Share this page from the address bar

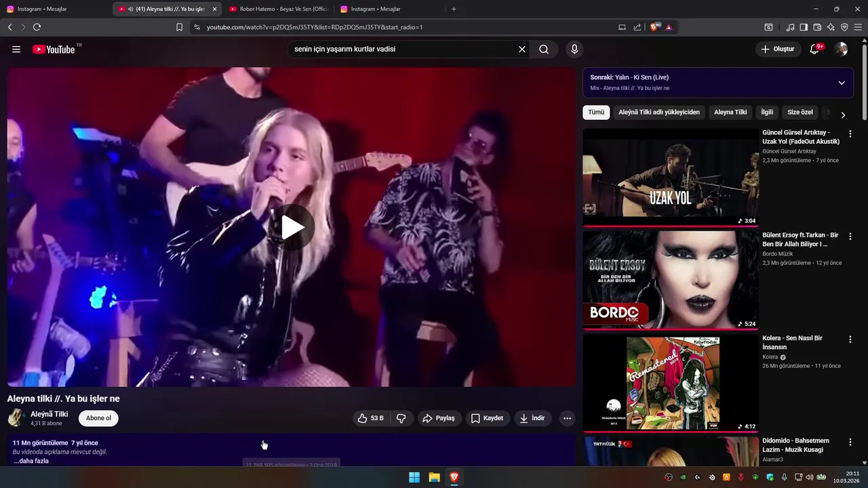tap(637, 27)
